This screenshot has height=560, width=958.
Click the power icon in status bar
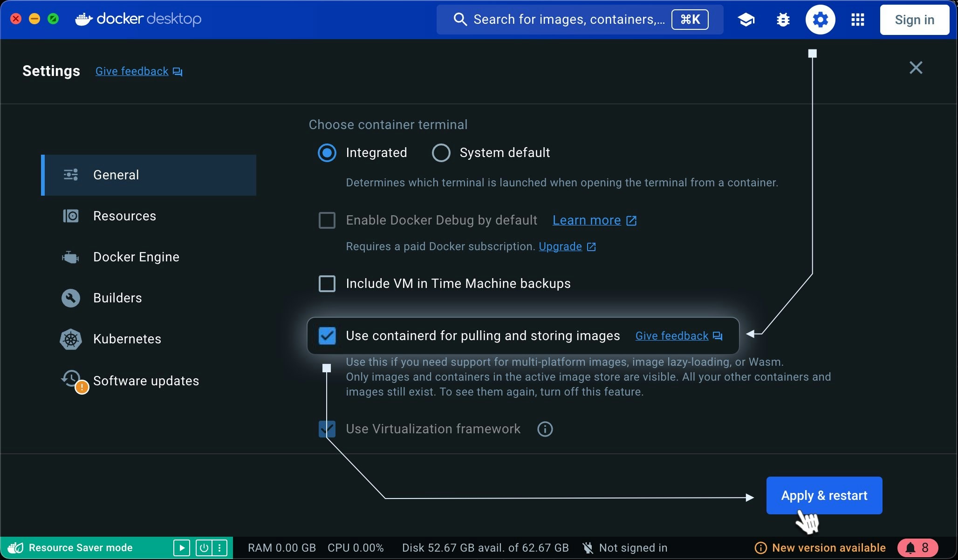tap(204, 547)
